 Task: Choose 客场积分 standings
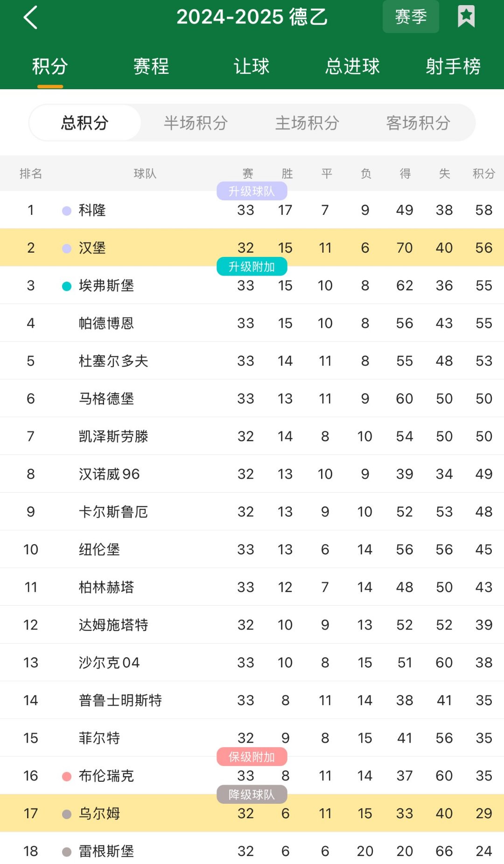(418, 123)
